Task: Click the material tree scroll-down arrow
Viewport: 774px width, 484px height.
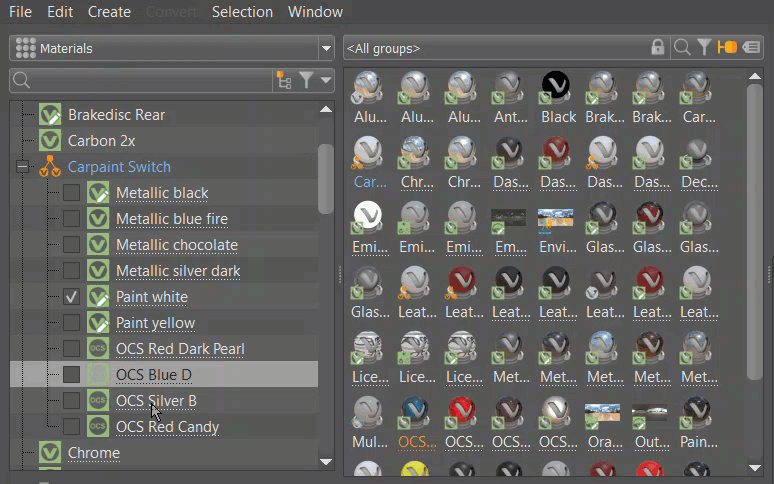Action: pos(326,462)
